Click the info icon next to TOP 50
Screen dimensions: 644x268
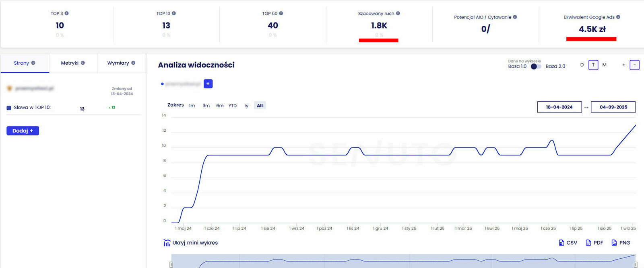[281, 13]
